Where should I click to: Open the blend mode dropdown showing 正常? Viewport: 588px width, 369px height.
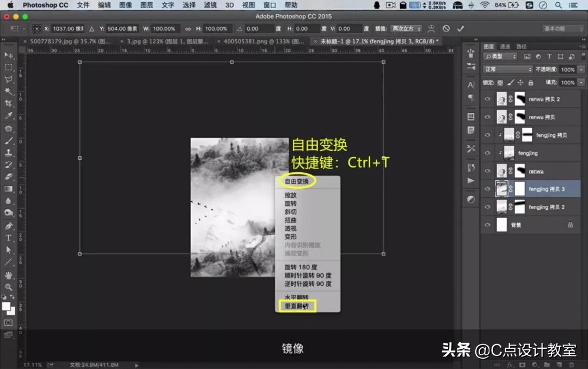[x=506, y=69]
